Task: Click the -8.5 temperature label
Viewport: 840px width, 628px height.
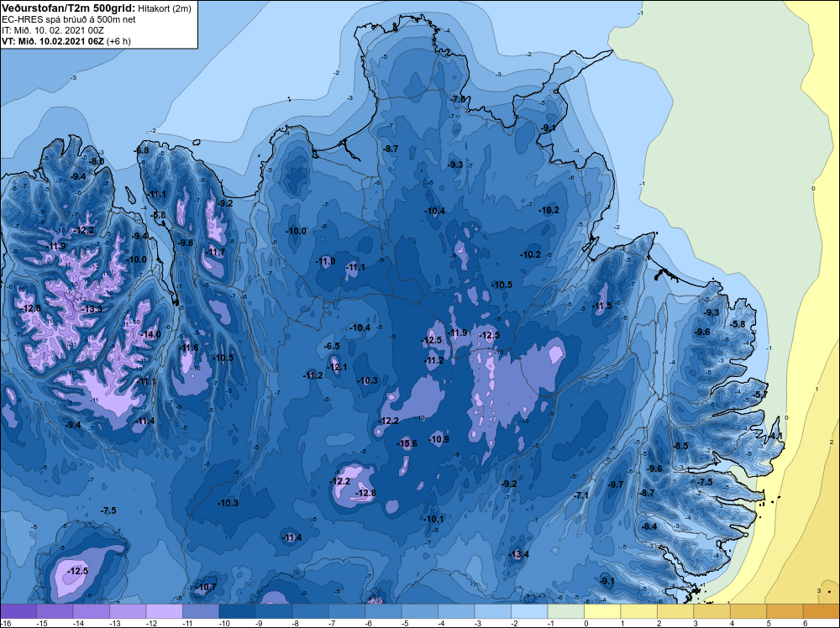Action: click(x=680, y=446)
